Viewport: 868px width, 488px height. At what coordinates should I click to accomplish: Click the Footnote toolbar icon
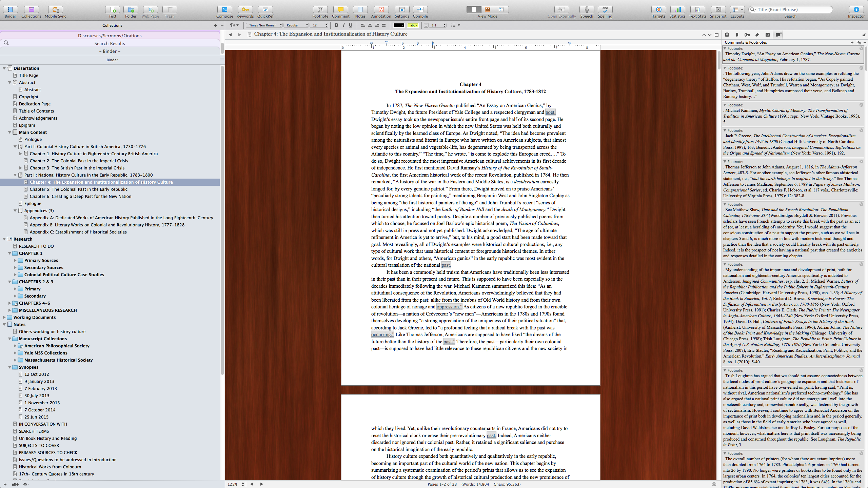click(320, 9)
